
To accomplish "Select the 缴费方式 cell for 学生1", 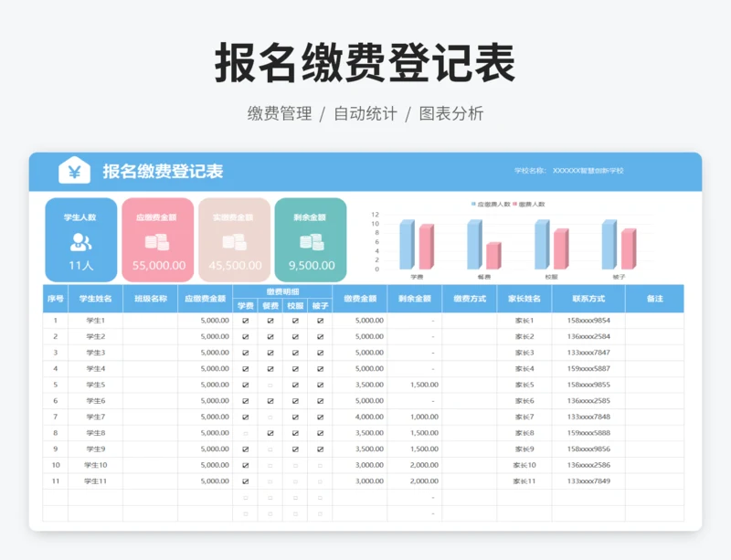I will [469, 321].
